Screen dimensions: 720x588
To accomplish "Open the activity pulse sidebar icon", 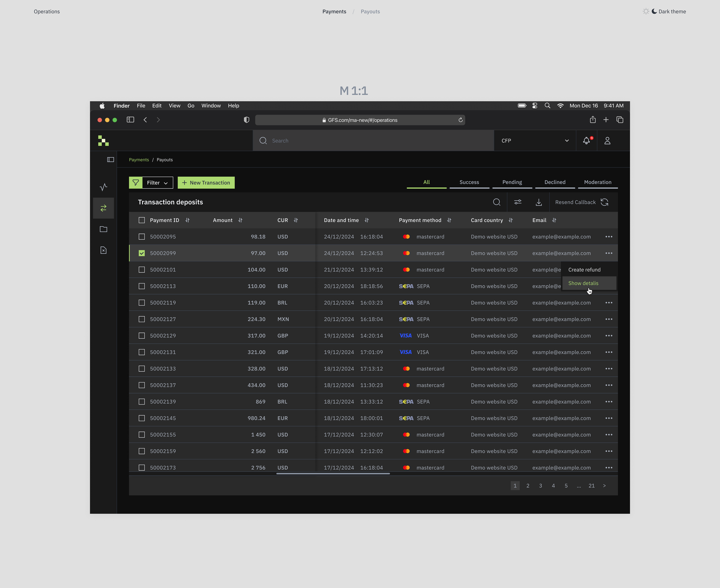I will 103,187.
